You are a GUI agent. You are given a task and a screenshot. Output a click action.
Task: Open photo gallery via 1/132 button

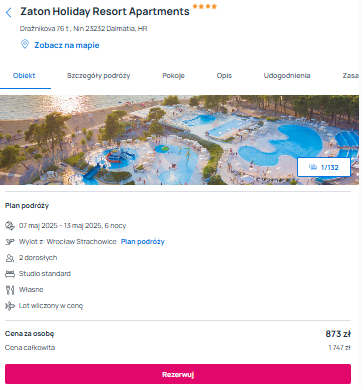coord(324,167)
